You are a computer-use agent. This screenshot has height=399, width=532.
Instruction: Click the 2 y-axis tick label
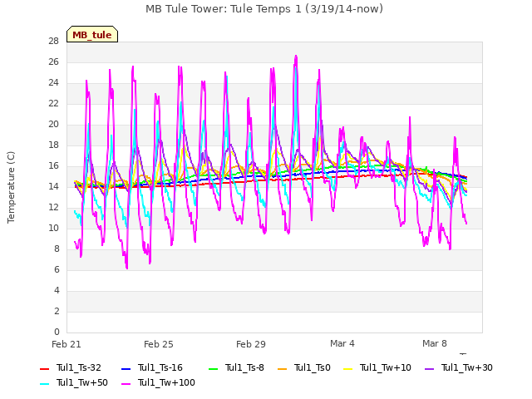click(x=57, y=311)
